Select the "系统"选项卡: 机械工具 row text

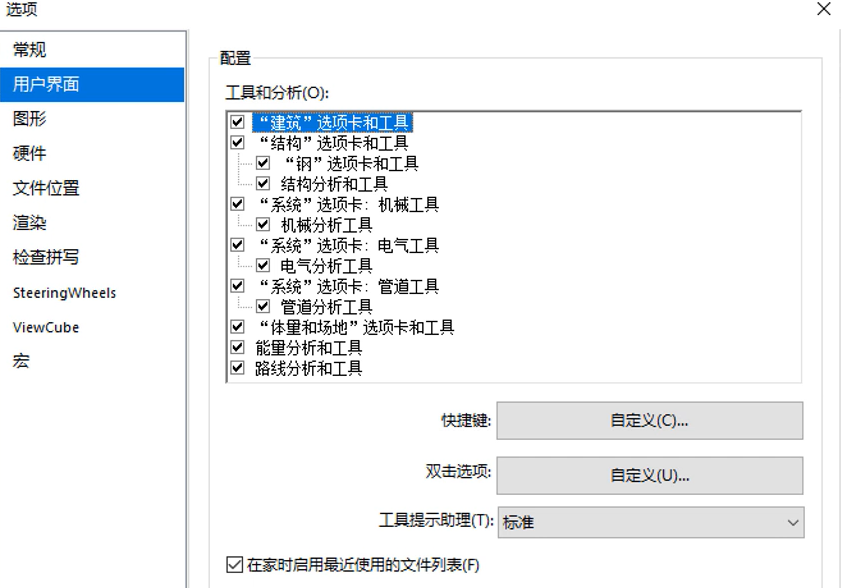click(x=348, y=204)
